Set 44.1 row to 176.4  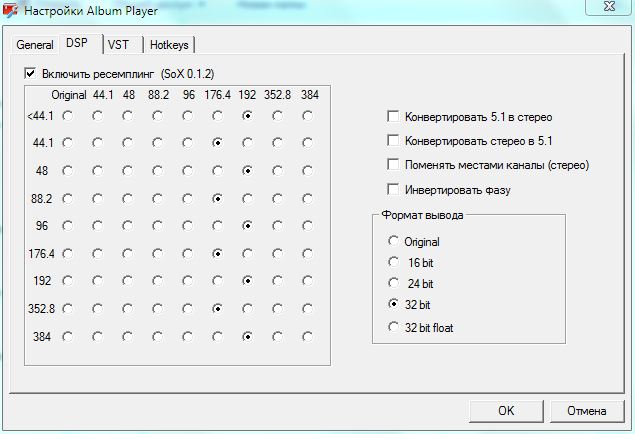pos(217,143)
